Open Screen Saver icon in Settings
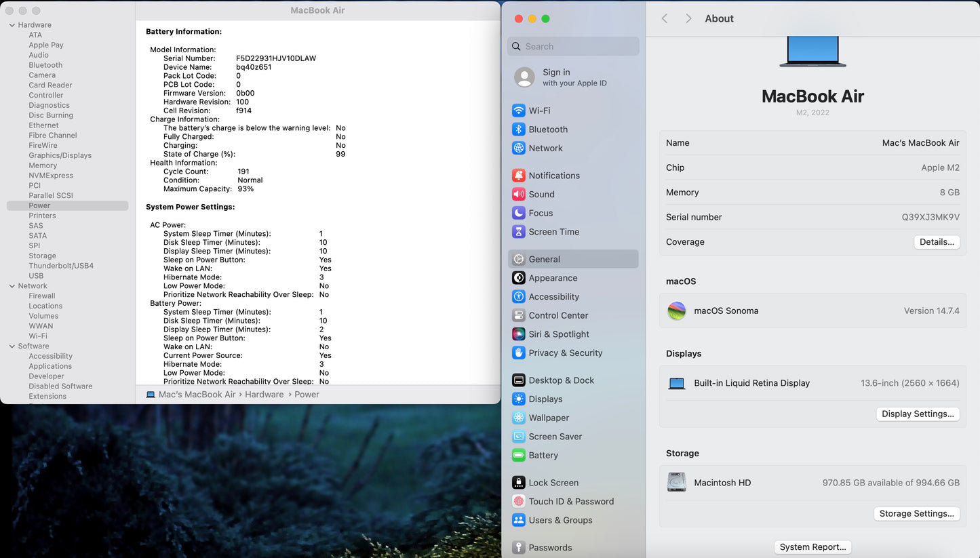Viewport: 980px width, 558px height. point(519,437)
